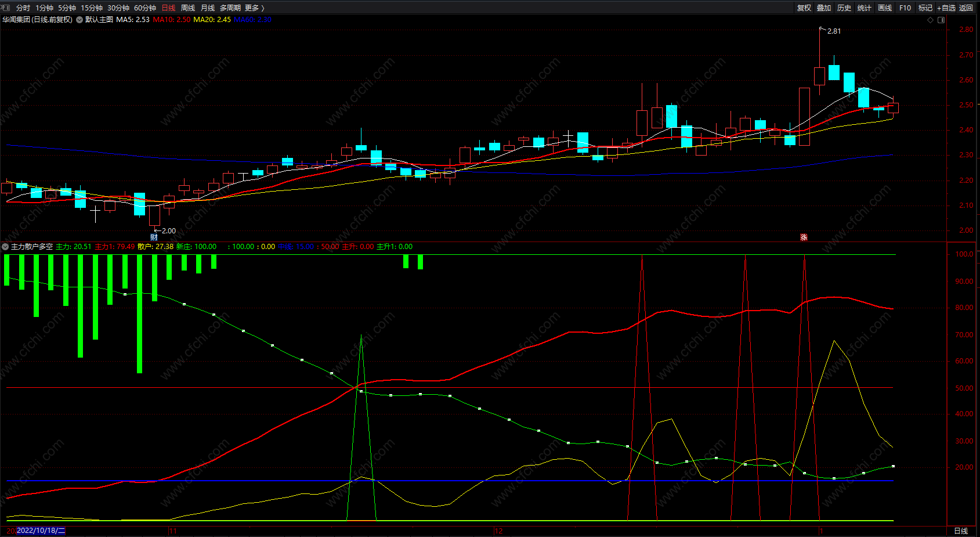Image resolution: width=980 pixels, height=537 pixels.
Task: Expand 更多 period options
Action: click(254, 8)
